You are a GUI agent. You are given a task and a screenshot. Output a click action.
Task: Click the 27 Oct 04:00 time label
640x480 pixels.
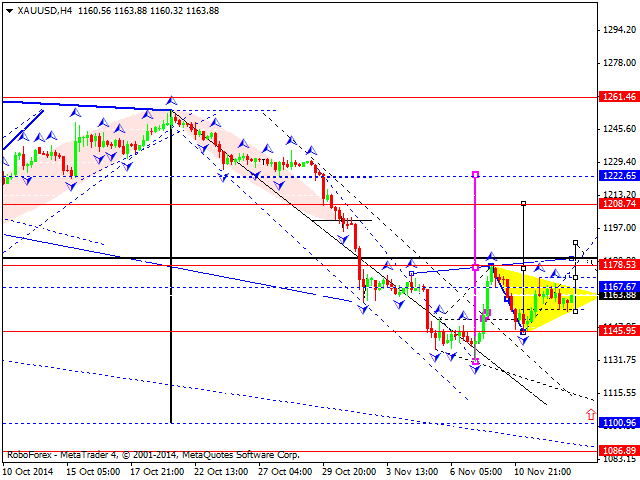(285, 472)
